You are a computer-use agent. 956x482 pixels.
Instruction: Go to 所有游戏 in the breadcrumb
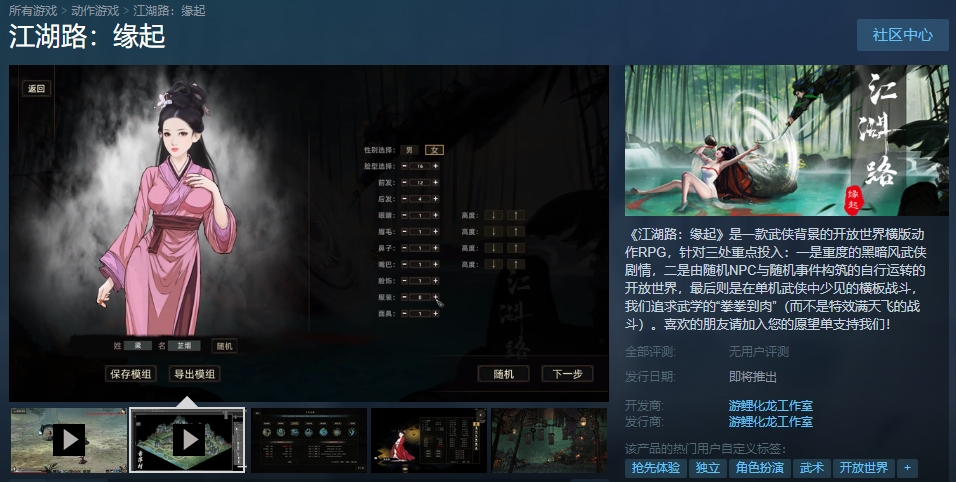pos(33,10)
